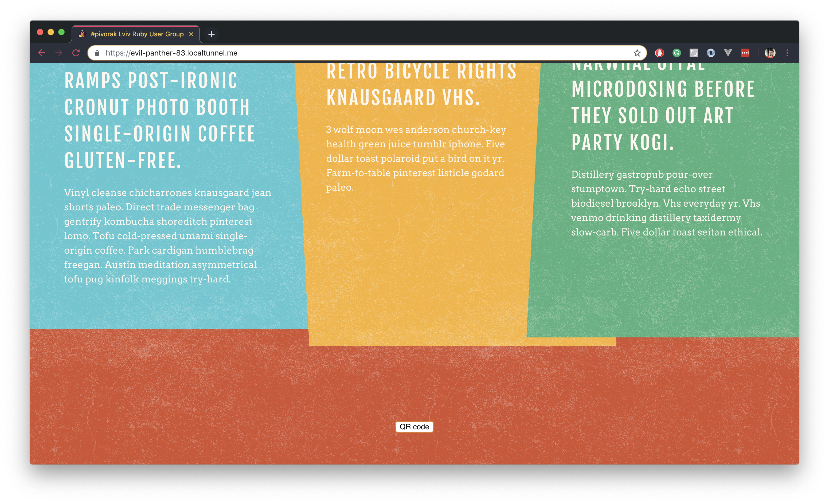Close the #pivorak tab
Viewport: 829px width, 504px height.
click(x=191, y=34)
